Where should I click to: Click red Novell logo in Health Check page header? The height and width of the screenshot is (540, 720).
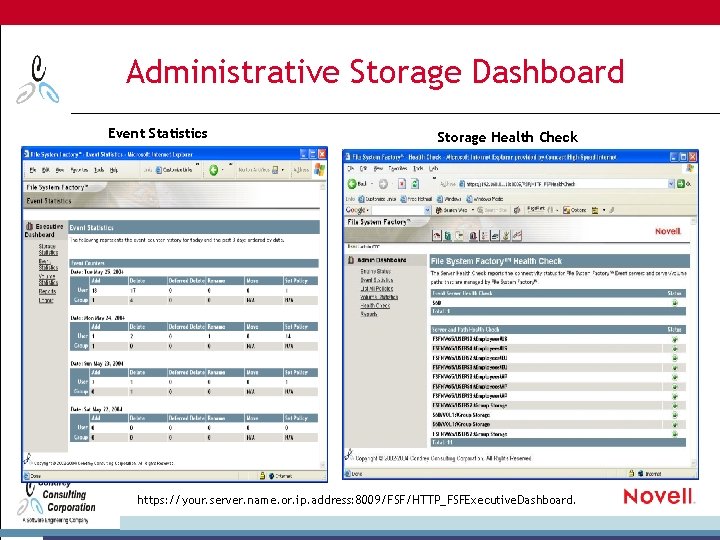tap(668, 231)
